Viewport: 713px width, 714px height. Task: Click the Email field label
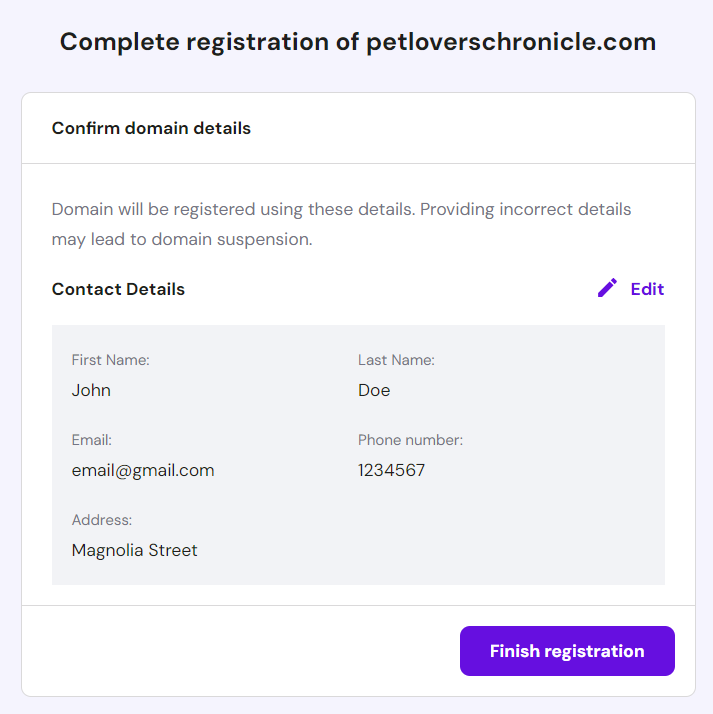pos(92,440)
